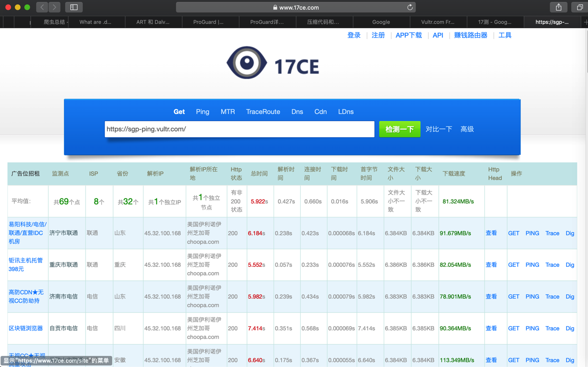This screenshot has width=588, height=367.
Task: Switch to 'ART 和 Dalv...' browser tab
Action: (x=153, y=22)
